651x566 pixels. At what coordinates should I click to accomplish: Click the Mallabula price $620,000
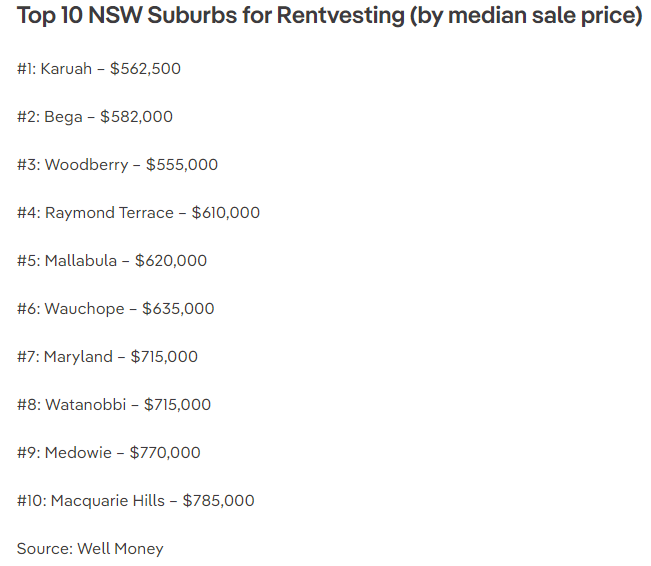click(171, 261)
